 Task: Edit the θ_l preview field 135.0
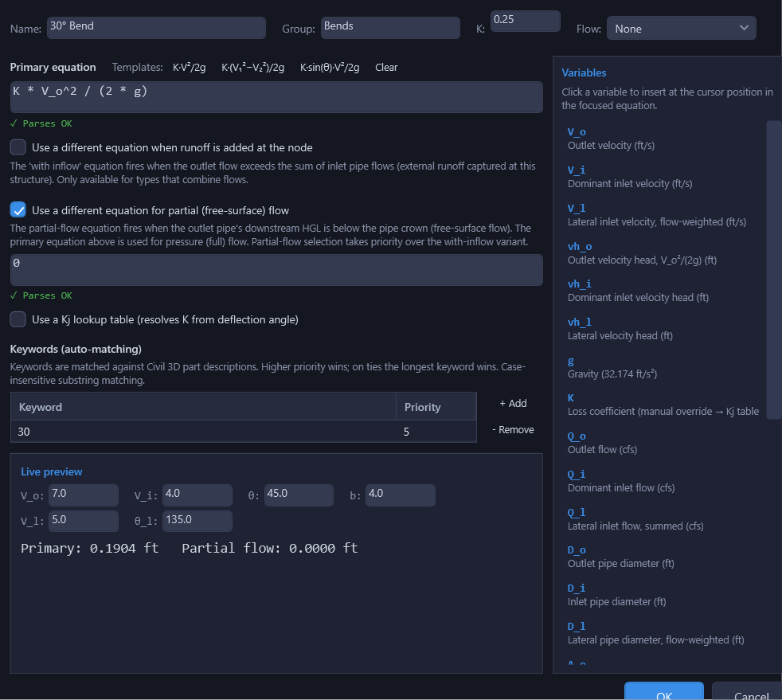(197, 521)
